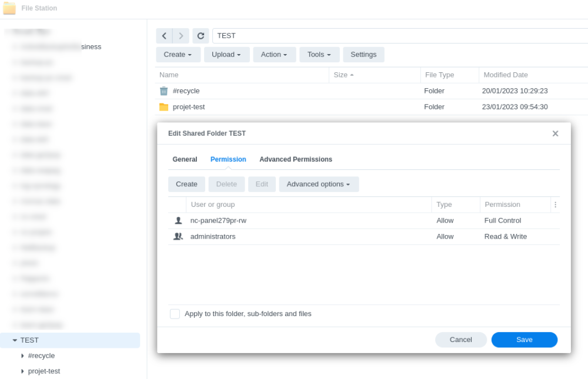
Task: Close the Edit Shared Folder dialog
Action: (x=556, y=133)
